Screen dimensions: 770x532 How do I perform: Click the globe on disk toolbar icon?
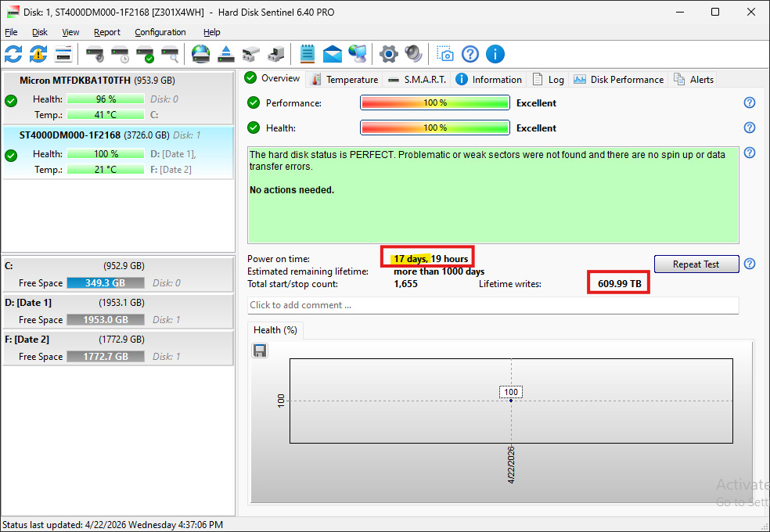[201, 54]
